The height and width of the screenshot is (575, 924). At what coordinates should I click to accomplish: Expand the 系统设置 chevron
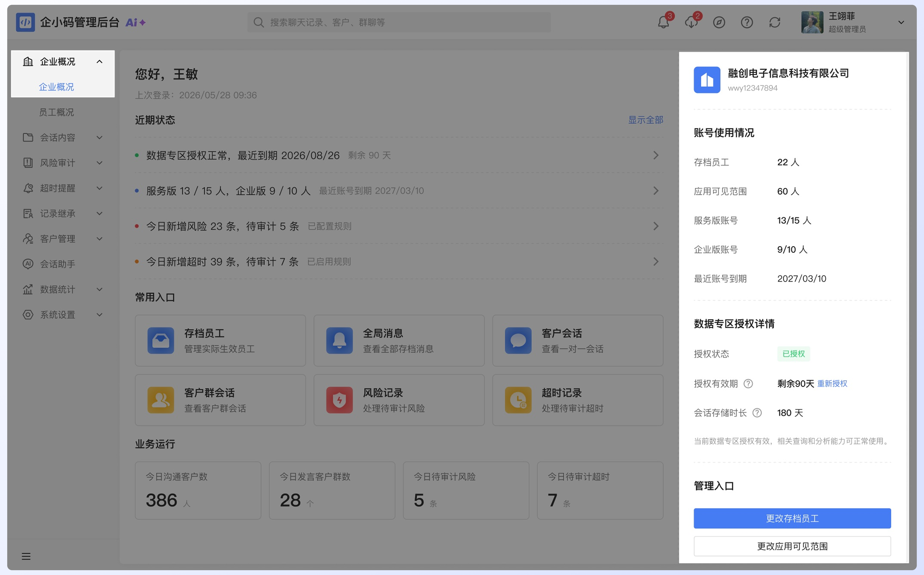point(99,314)
